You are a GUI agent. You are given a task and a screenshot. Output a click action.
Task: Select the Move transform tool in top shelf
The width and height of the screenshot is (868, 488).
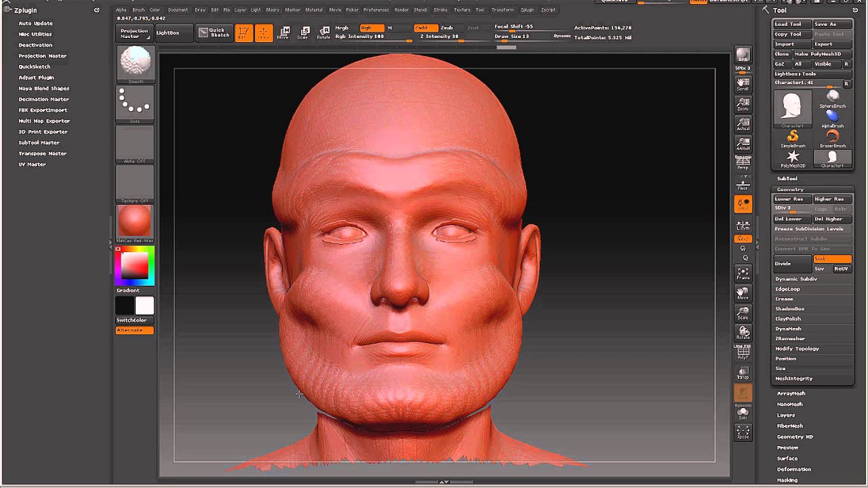pyautogui.click(x=283, y=33)
